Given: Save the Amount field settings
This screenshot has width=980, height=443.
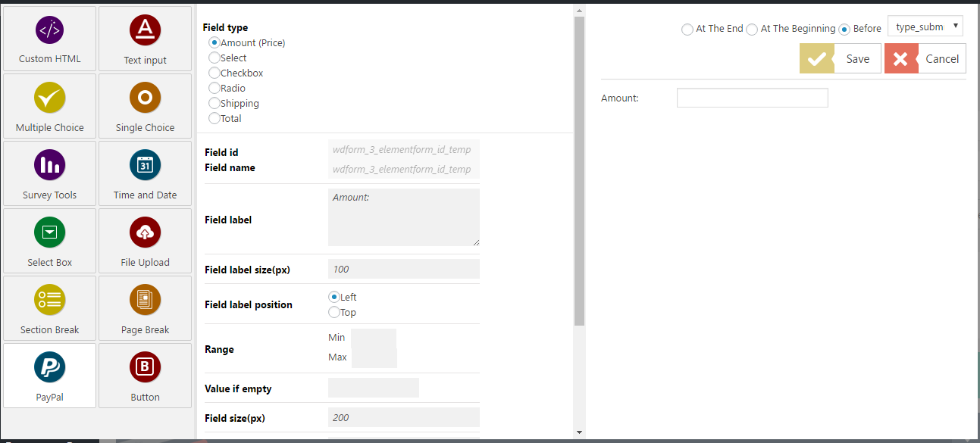Looking at the screenshot, I should coord(840,58).
